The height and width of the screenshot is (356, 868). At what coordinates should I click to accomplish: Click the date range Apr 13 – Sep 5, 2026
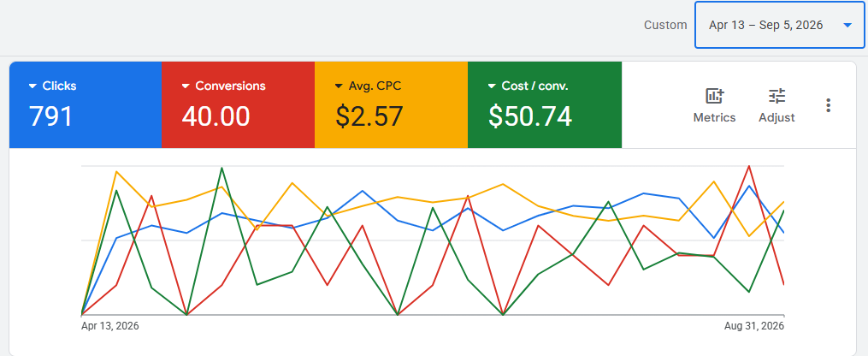765,26
